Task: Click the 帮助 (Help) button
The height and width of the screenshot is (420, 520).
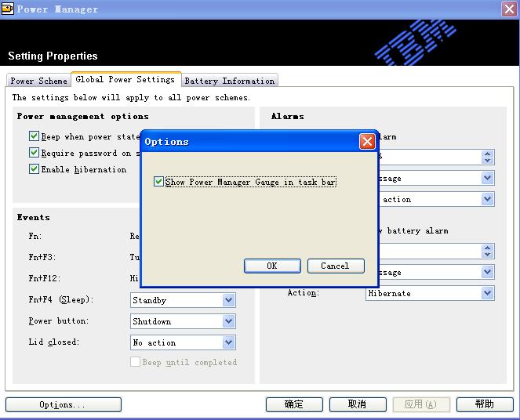Action: pos(485,405)
